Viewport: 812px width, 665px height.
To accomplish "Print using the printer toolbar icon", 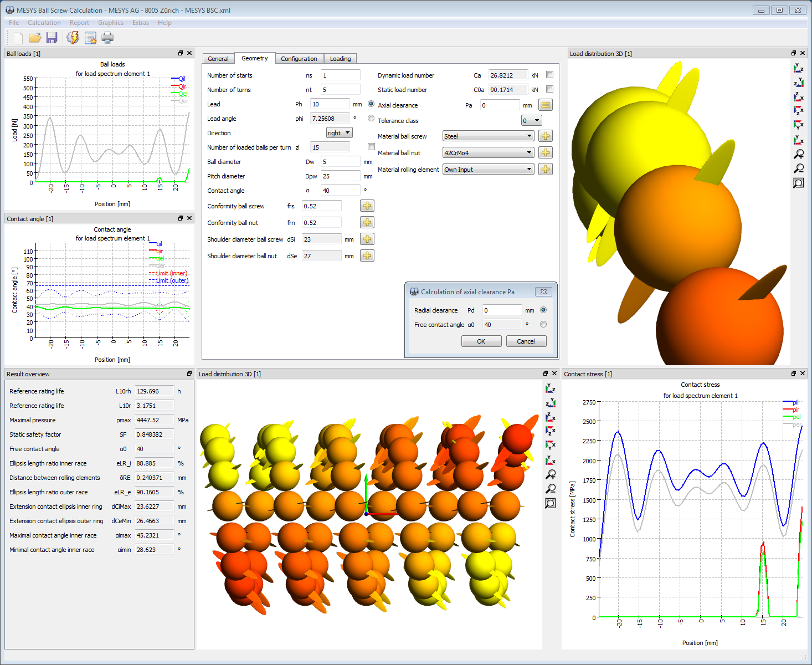I will 107,38.
